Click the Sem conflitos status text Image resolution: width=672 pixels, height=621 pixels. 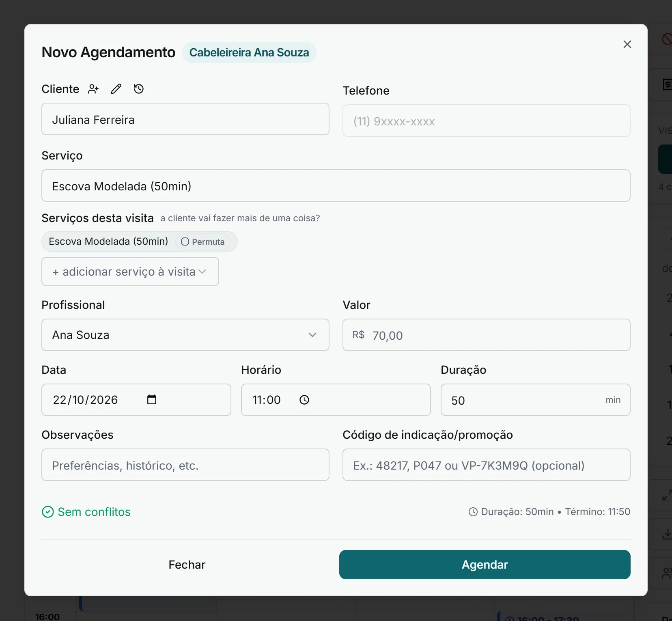[94, 512]
